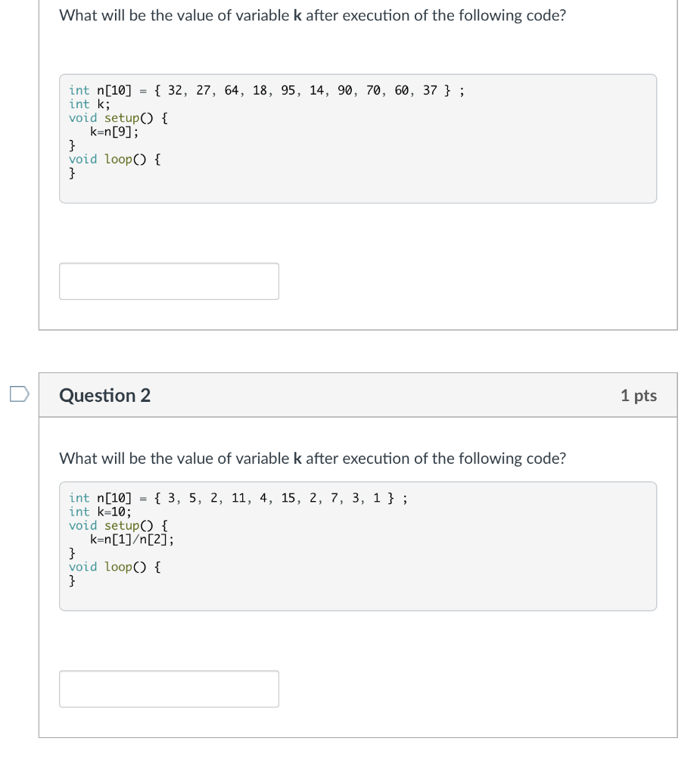Click the bold k in the Question 2 prompt

297,458
